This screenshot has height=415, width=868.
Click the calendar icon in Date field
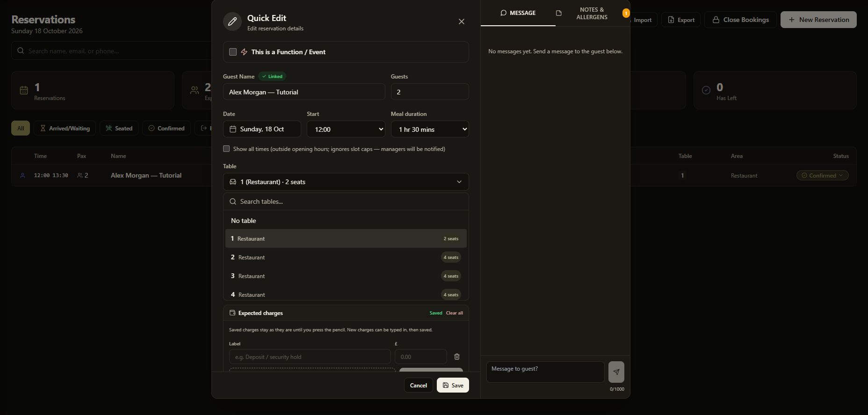tap(233, 129)
